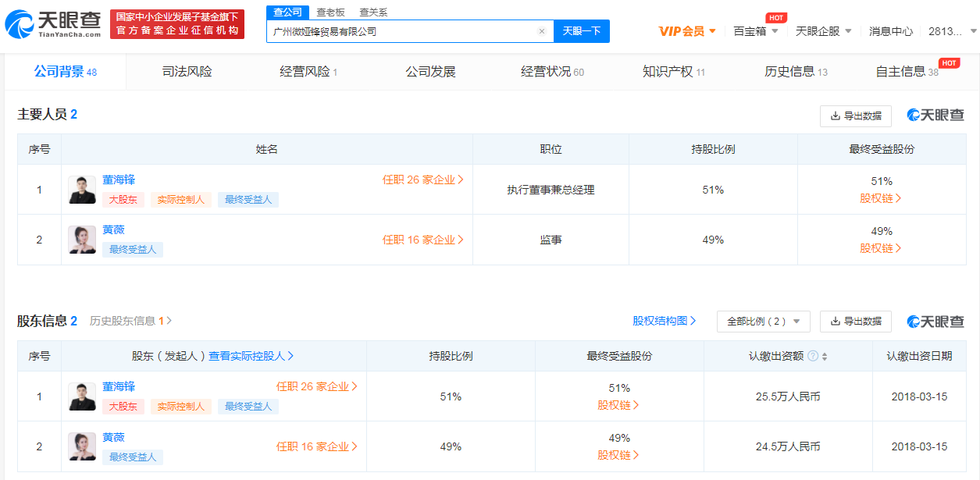Select the 司法风险 tab

pos(187,72)
